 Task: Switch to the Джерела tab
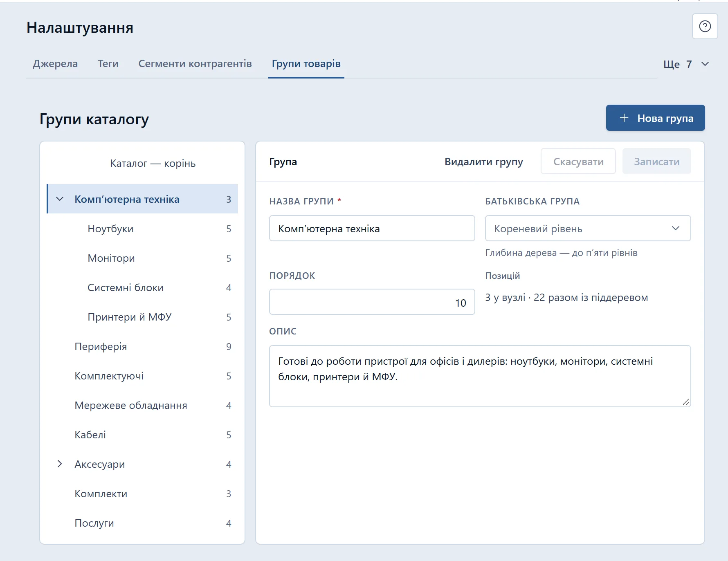point(55,64)
